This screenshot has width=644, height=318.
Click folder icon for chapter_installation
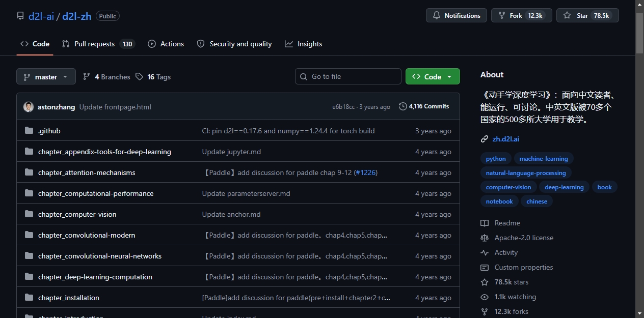click(29, 298)
